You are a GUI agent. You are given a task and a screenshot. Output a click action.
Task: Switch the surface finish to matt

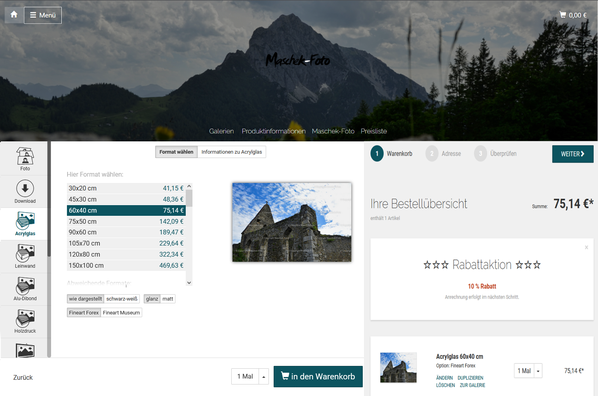click(168, 299)
